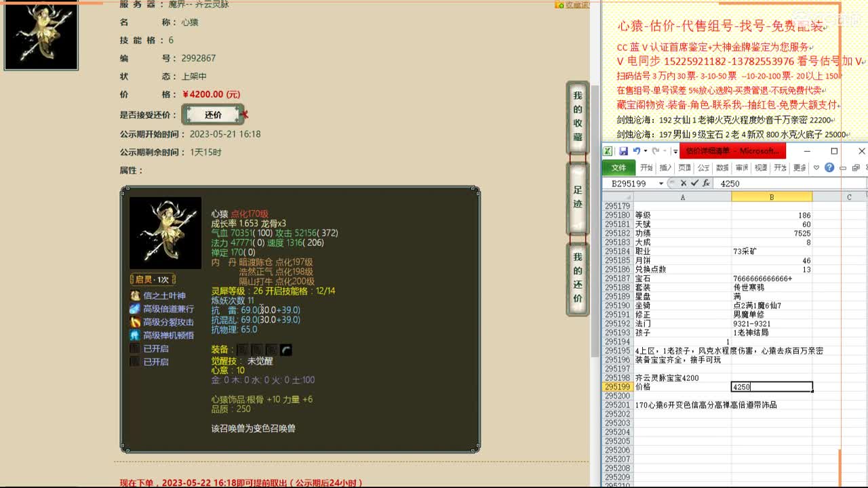Toggle the first 已开启 checkbox
This screenshot has height=488, width=868.
(135, 348)
